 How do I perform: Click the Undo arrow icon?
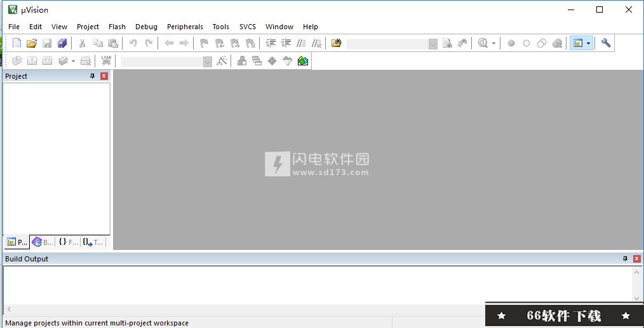[133, 43]
